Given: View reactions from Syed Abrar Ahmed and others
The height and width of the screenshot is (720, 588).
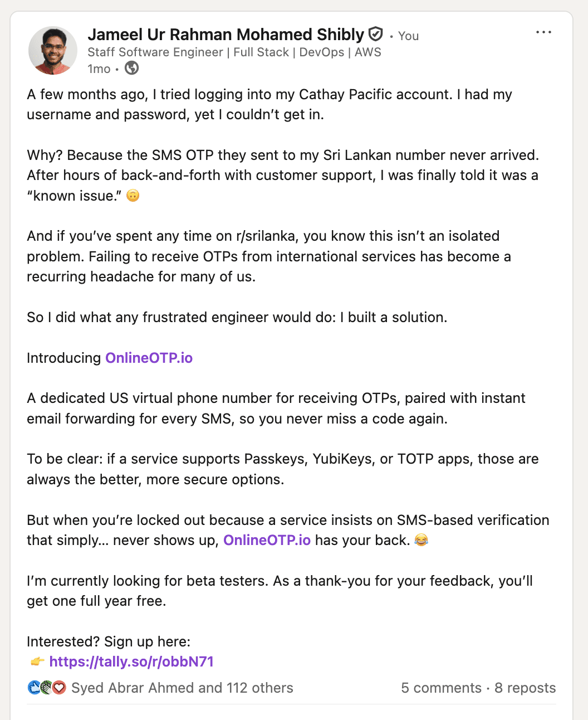Looking at the screenshot, I should (182, 688).
